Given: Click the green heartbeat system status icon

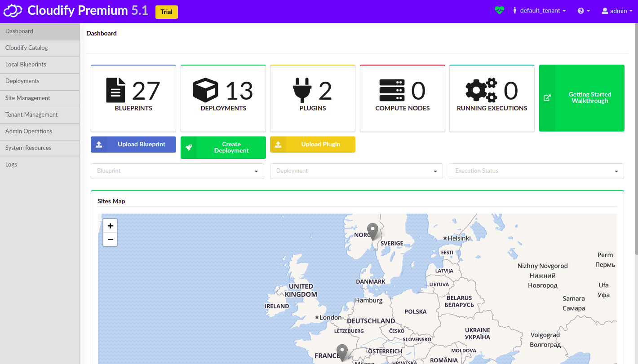Looking at the screenshot, I should pos(499,10).
